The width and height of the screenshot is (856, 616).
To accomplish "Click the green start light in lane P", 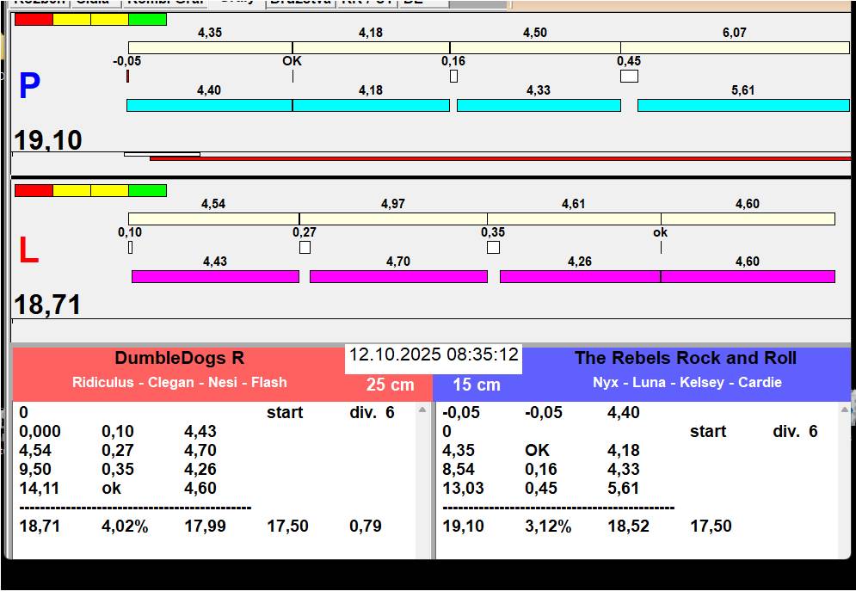I will tap(147, 20).
